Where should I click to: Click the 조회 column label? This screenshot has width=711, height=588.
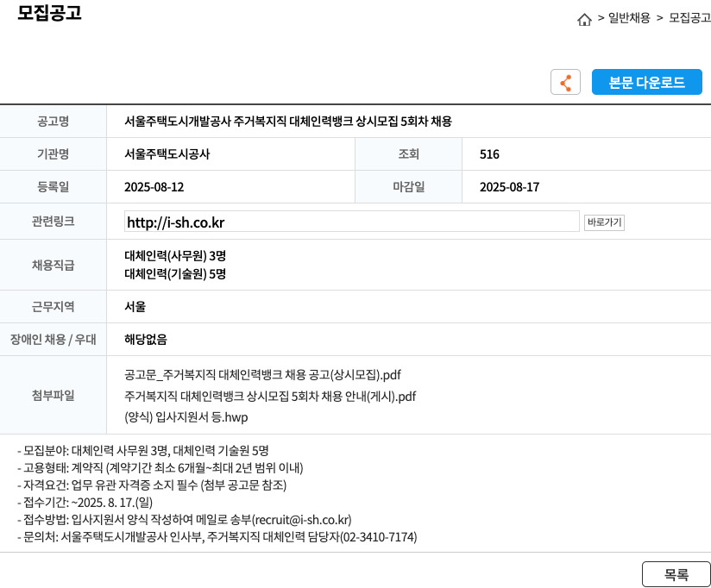408,154
